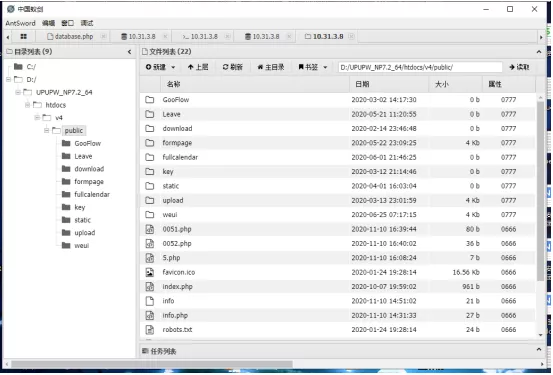Collapse the UPUPW_NP7.2_64 tree node
The height and width of the screenshot is (375, 553).
pyautogui.click(x=18, y=92)
